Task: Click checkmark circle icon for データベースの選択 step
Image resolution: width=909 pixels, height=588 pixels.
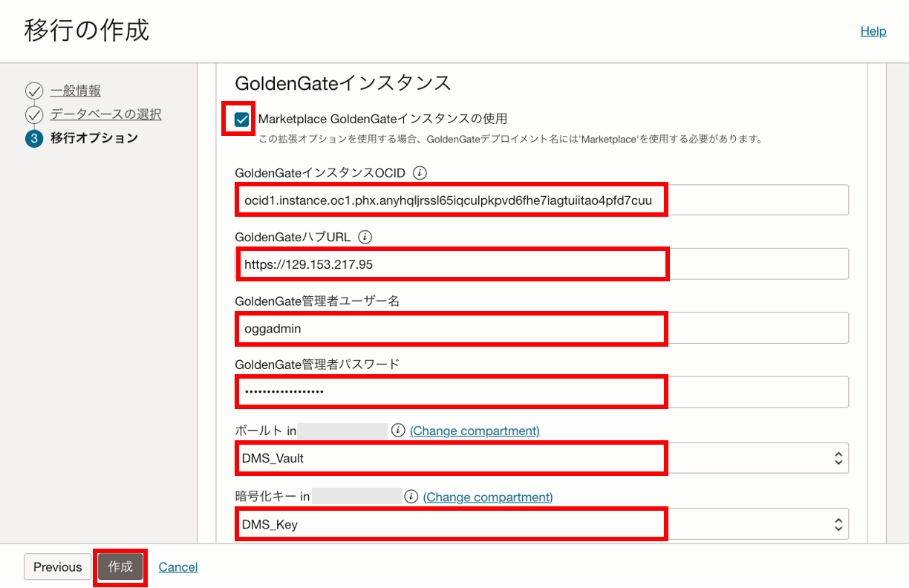Action: [34, 115]
